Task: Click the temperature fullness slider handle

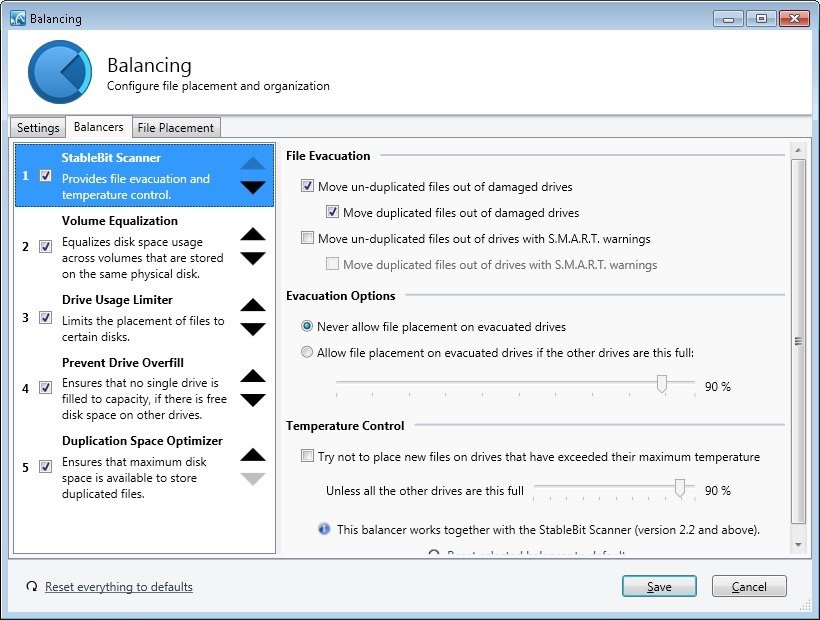Action: pyautogui.click(x=679, y=488)
